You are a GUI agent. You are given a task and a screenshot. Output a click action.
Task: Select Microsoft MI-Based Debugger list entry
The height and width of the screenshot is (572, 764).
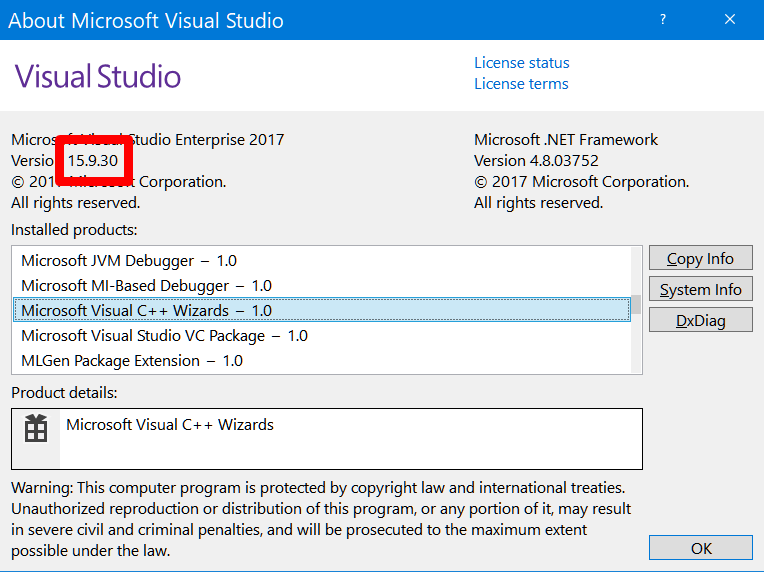[322, 286]
